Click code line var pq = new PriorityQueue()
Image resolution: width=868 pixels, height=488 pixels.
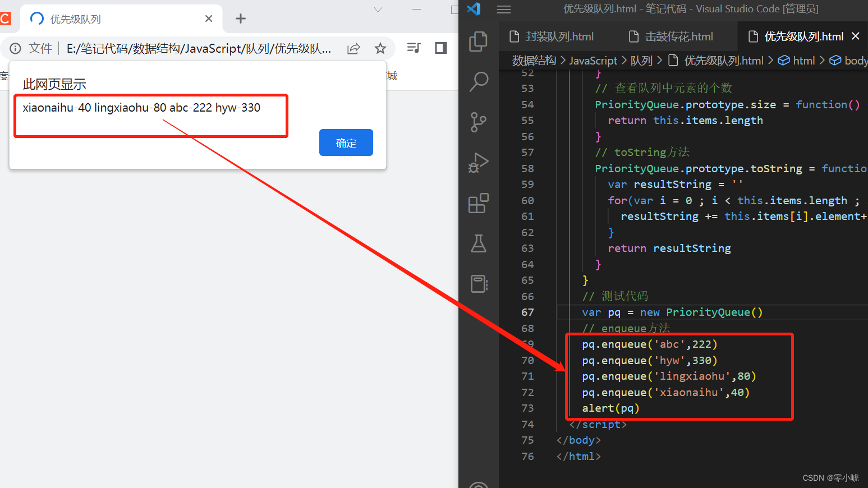(x=672, y=312)
